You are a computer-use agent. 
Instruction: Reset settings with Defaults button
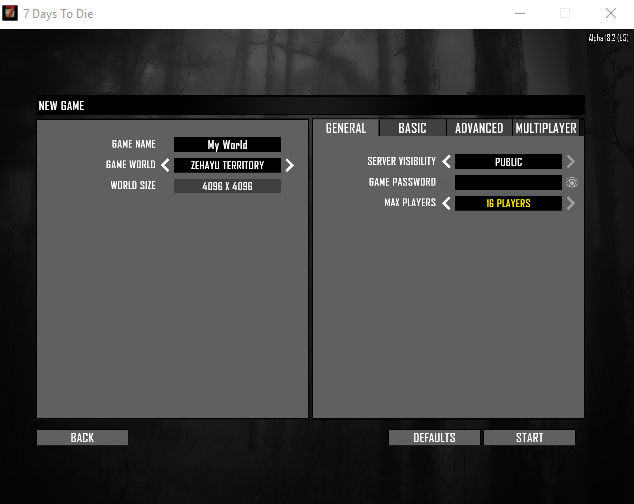click(434, 437)
